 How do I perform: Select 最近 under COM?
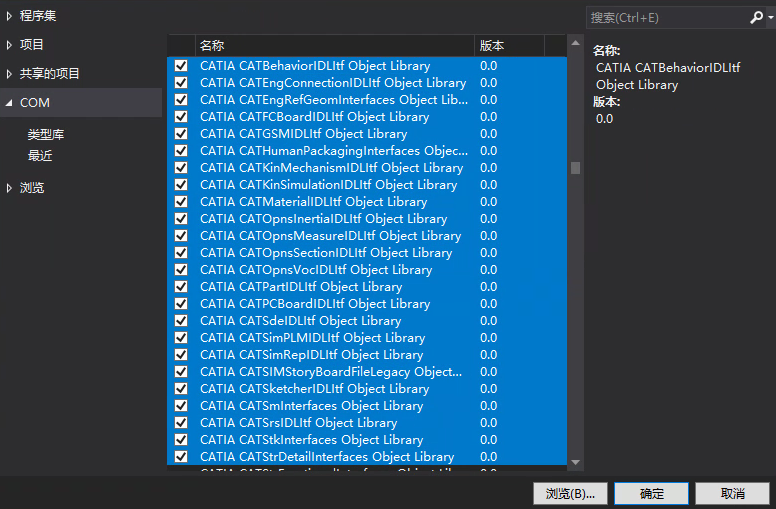click(40, 156)
